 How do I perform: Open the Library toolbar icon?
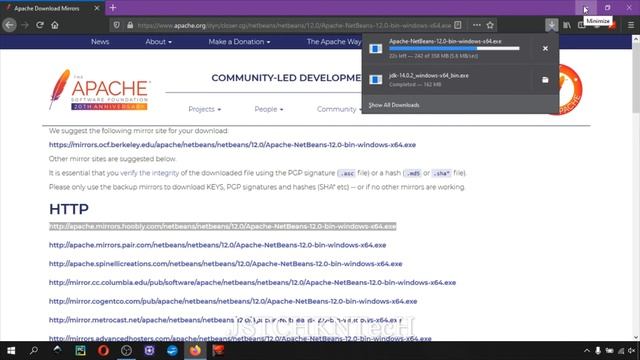[x=567, y=25]
